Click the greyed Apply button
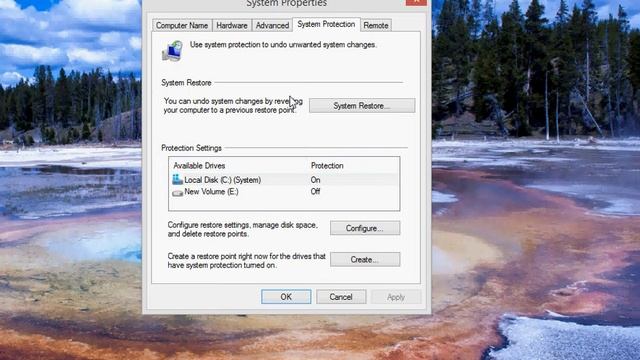 pyautogui.click(x=396, y=297)
